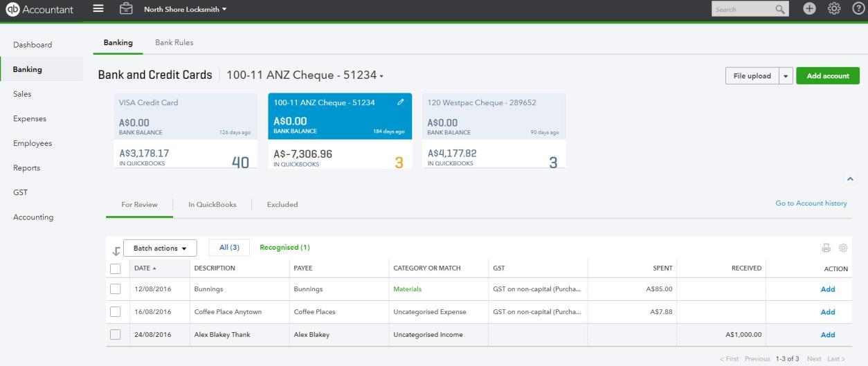Image resolution: width=868 pixels, height=366 pixels.
Task: Click the green Add account button
Action: [x=828, y=76]
